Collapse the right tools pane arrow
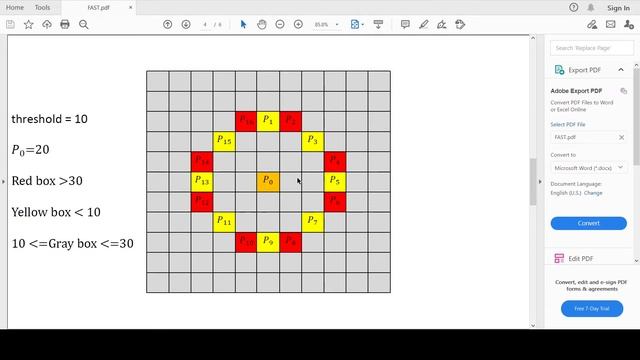Screen dimensions: 640x360 coord(540,182)
